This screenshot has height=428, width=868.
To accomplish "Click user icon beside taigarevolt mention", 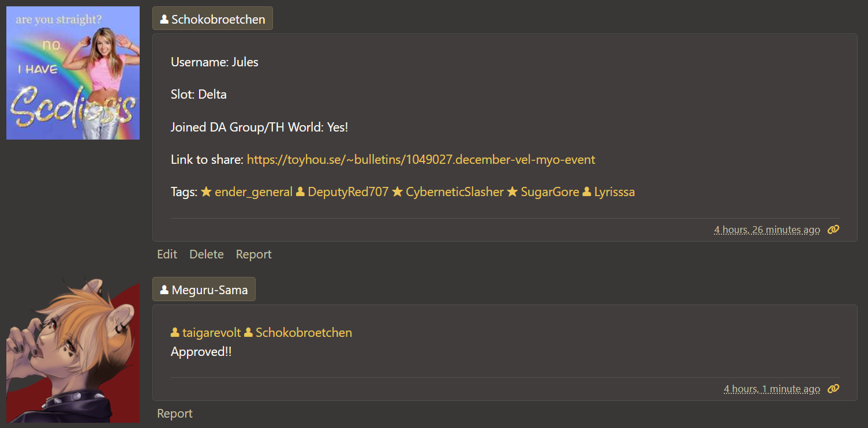I will point(175,333).
